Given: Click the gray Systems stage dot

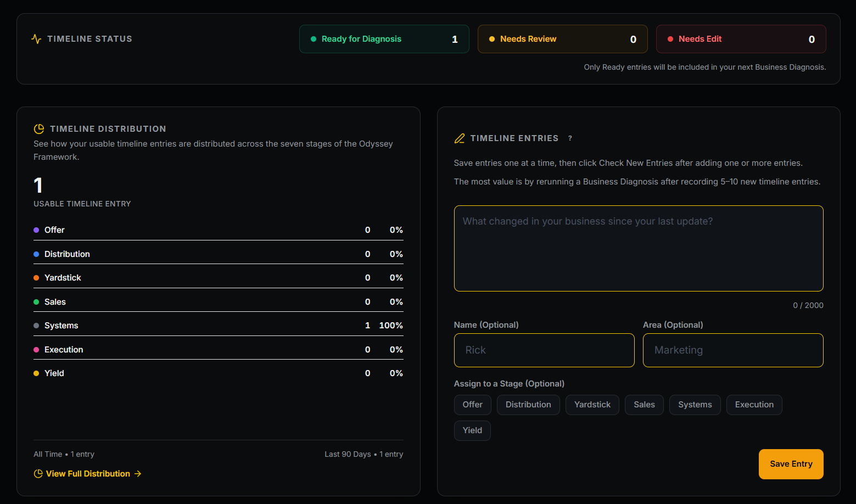Looking at the screenshot, I should click(x=36, y=326).
